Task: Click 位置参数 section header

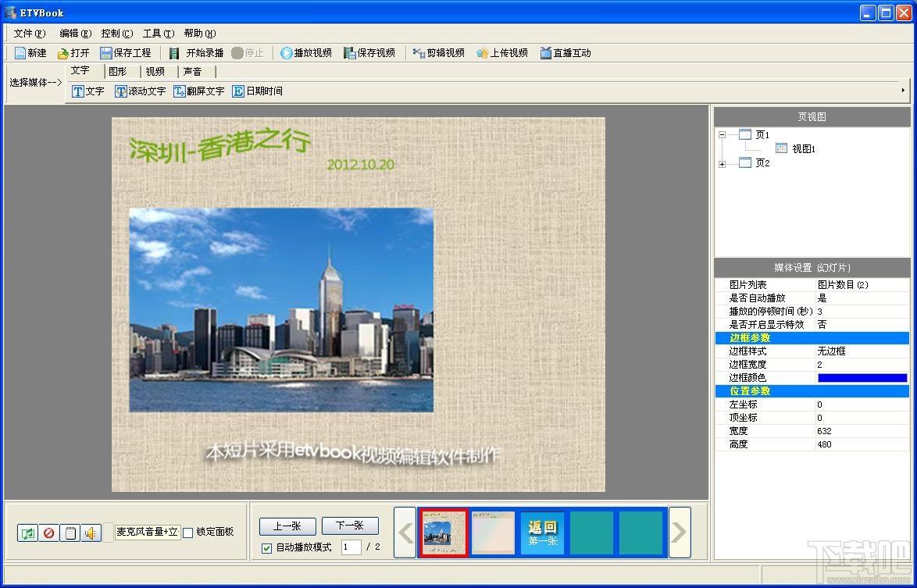Action: coord(812,391)
